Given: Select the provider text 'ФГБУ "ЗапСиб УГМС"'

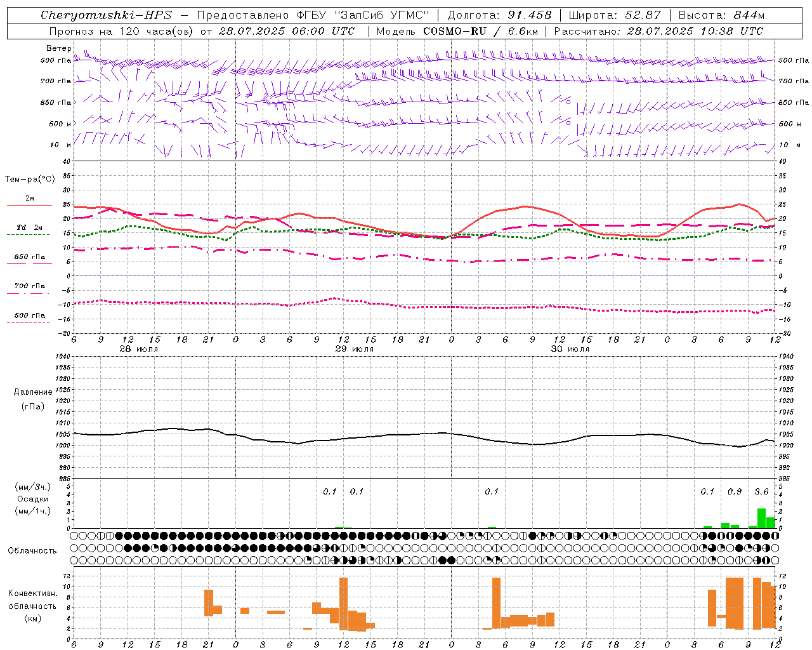Looking at the screenshot, I should pos(362,15).
